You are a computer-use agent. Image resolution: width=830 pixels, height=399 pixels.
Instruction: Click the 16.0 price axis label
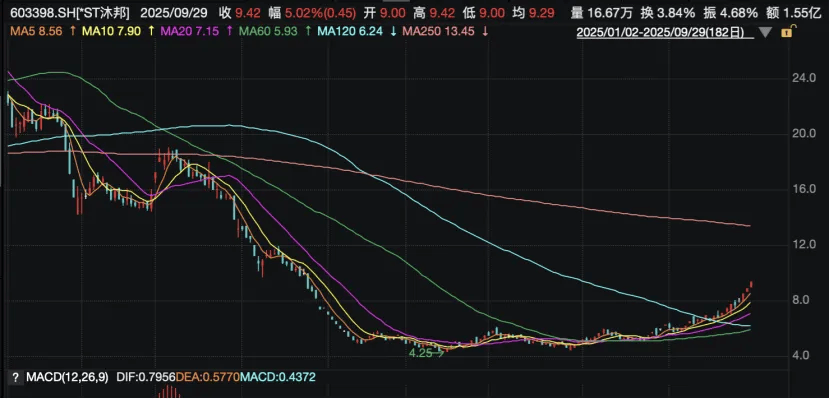pos(804,189)
